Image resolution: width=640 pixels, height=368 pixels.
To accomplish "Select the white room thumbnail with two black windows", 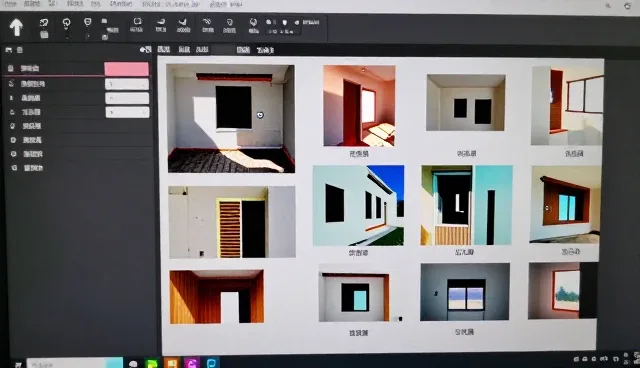I will (466, 102).
